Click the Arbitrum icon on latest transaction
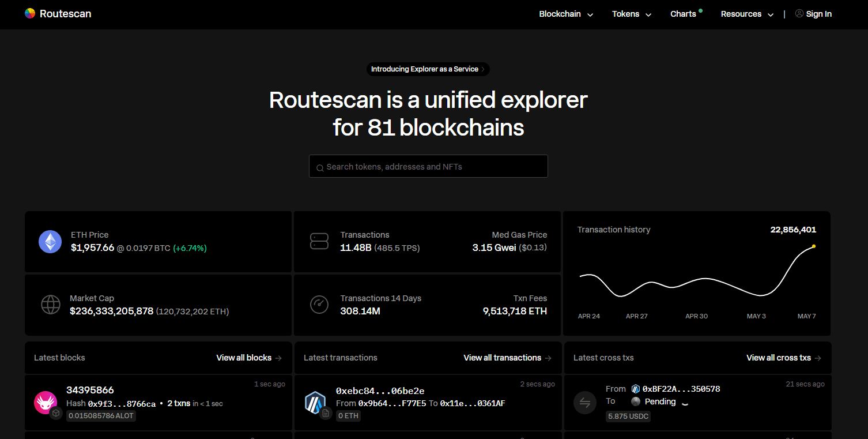Screen dimensions: 868x439 (x=315, y=402)
